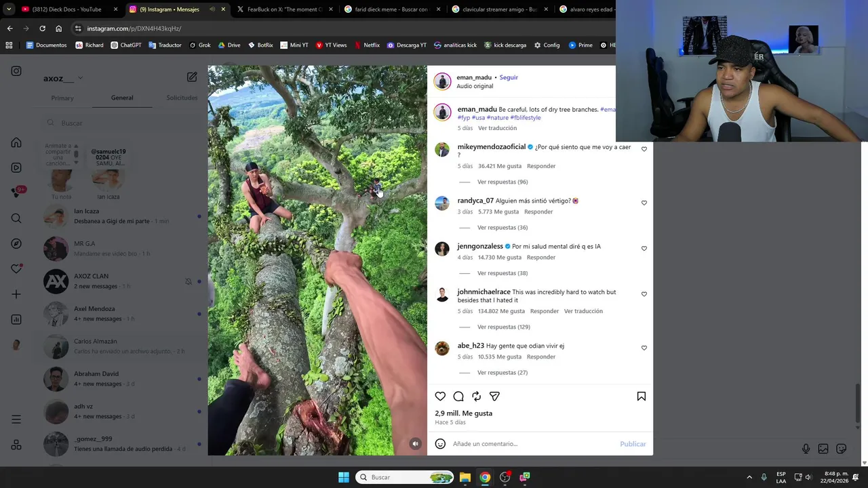The width and height of the screenshot is (868, 488).
Task: Show hidden system tray icons
Action: point(749,477)
